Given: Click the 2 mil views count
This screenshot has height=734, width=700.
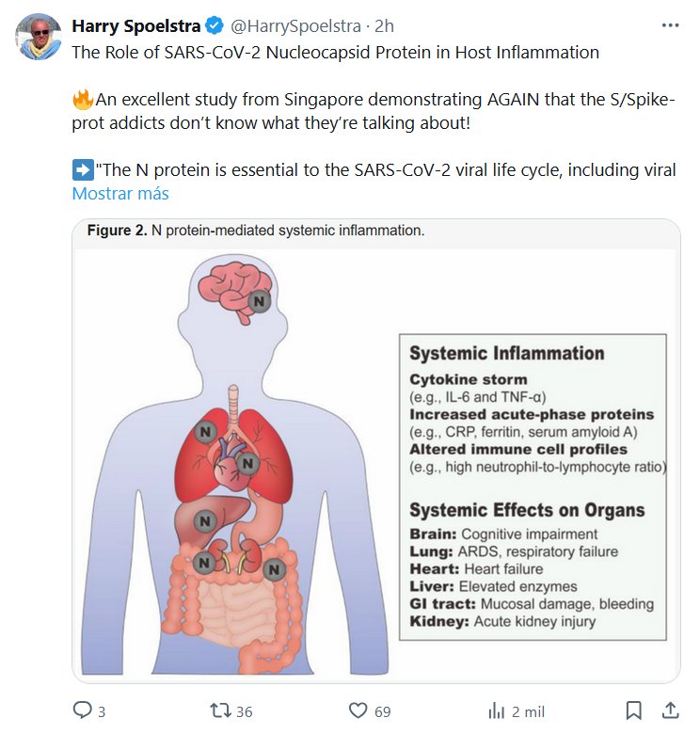Looking at the screenshot, I should (x=528, y=711).
